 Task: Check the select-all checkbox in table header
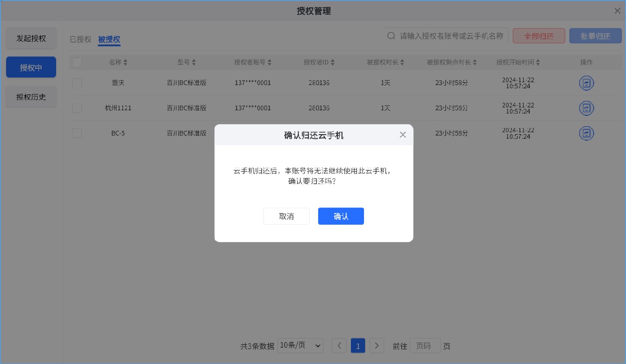77,62
